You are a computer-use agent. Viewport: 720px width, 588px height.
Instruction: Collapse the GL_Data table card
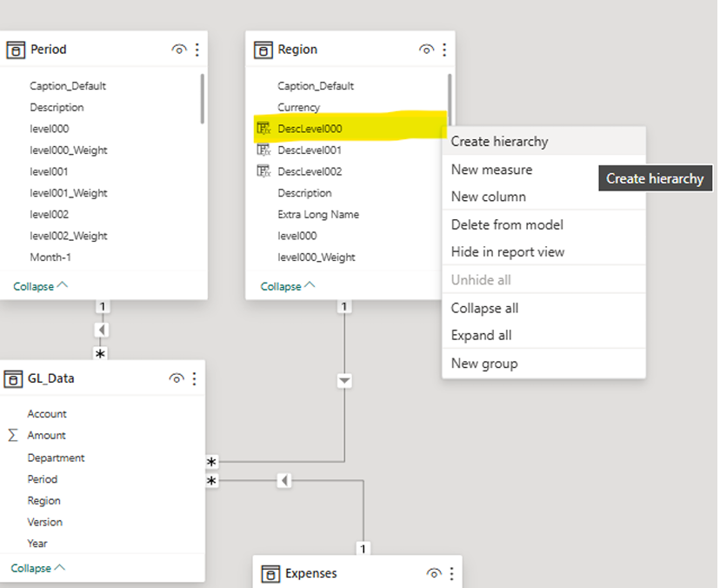[x=37, y=568]
